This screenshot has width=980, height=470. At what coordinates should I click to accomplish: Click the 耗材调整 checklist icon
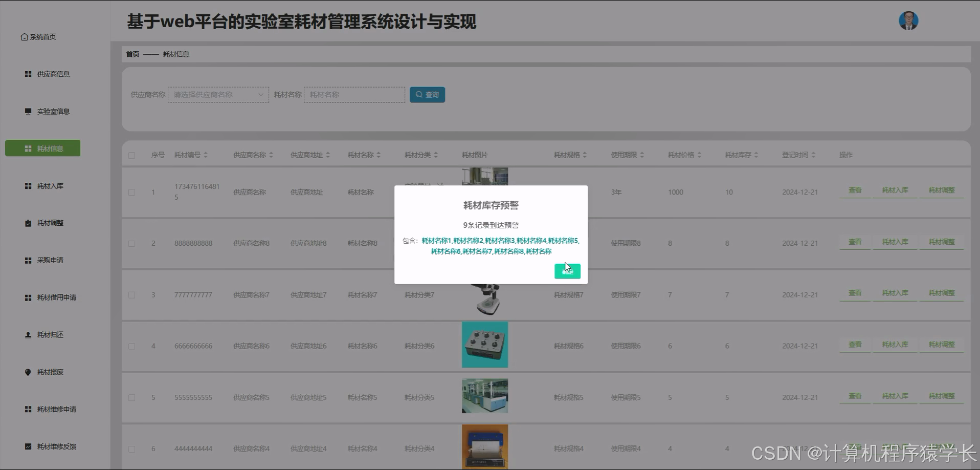pos(28,223)
